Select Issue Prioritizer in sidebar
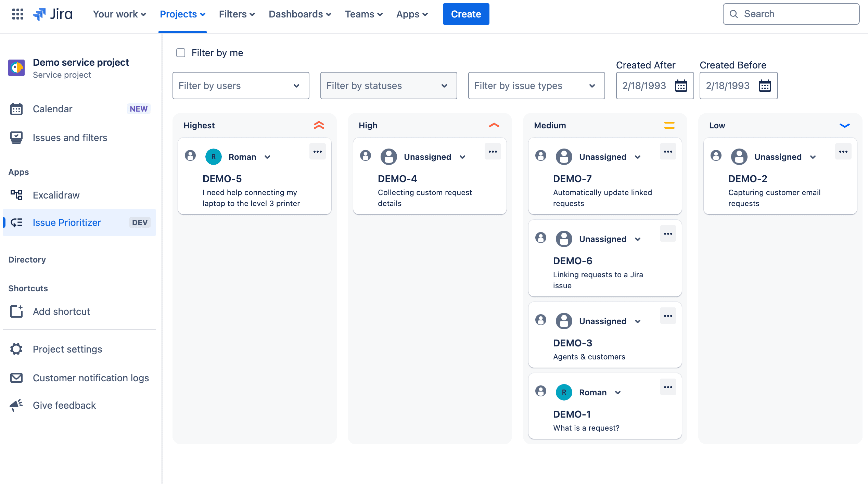This screenshot has height=484, width=868. [x=79, y=222]
